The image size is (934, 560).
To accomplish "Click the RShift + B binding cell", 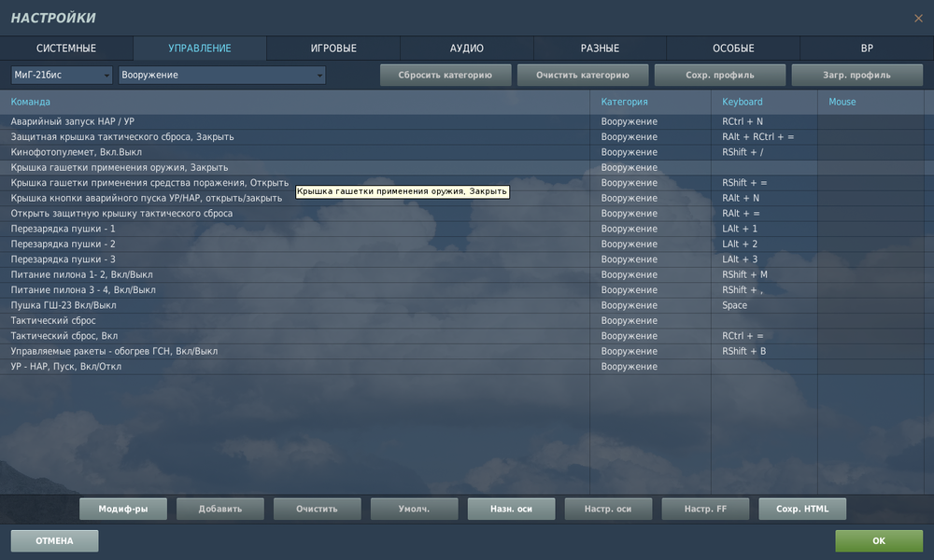I will pos(764,352).
